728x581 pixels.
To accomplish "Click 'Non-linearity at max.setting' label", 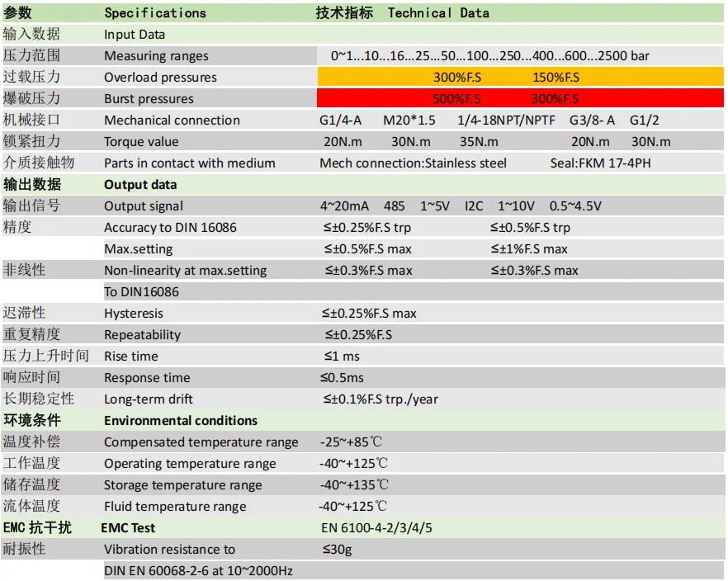I will (x=186, y=271).
